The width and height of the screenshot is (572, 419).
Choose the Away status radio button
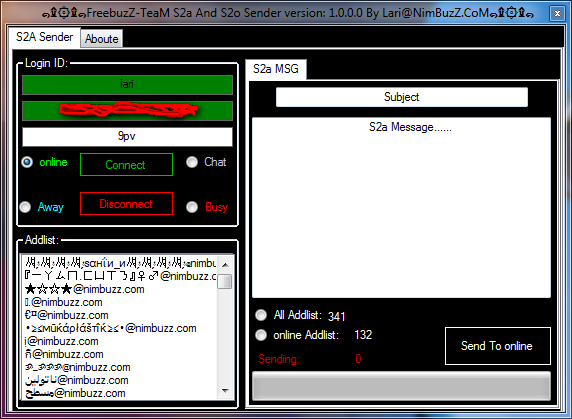pos(25,207)
